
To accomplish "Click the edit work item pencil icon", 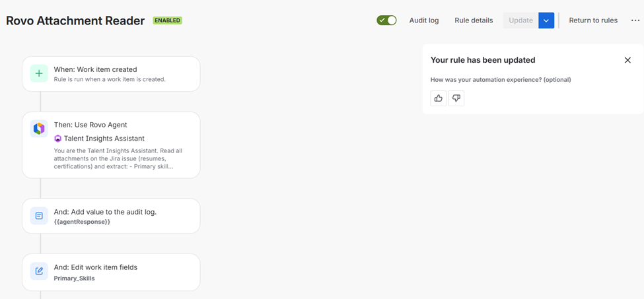I will coord(39,271).
